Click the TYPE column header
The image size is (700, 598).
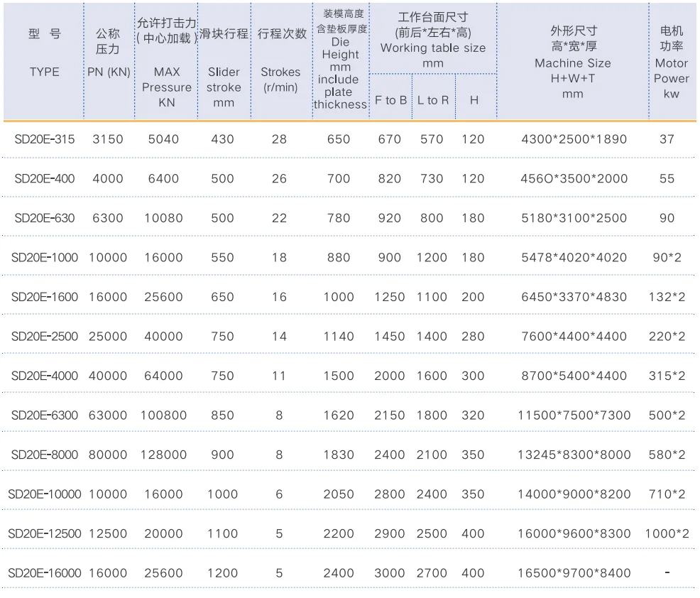click(x=44, y=72)
